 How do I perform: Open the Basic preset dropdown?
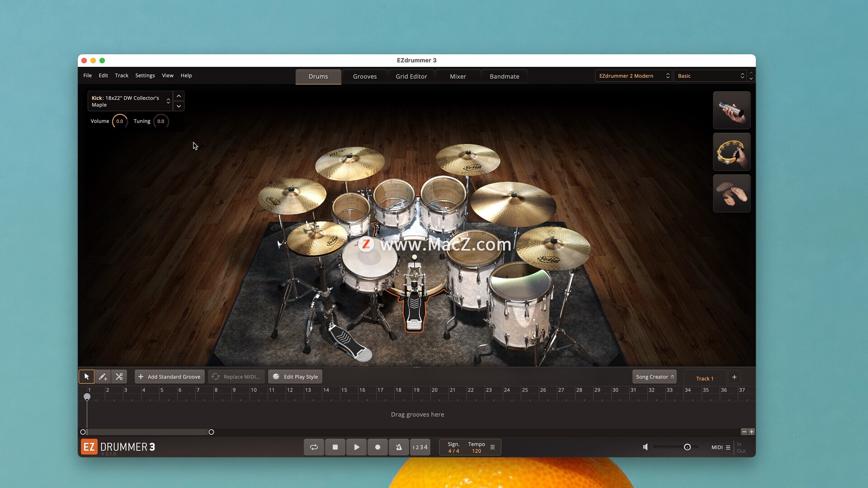[710, 76]
